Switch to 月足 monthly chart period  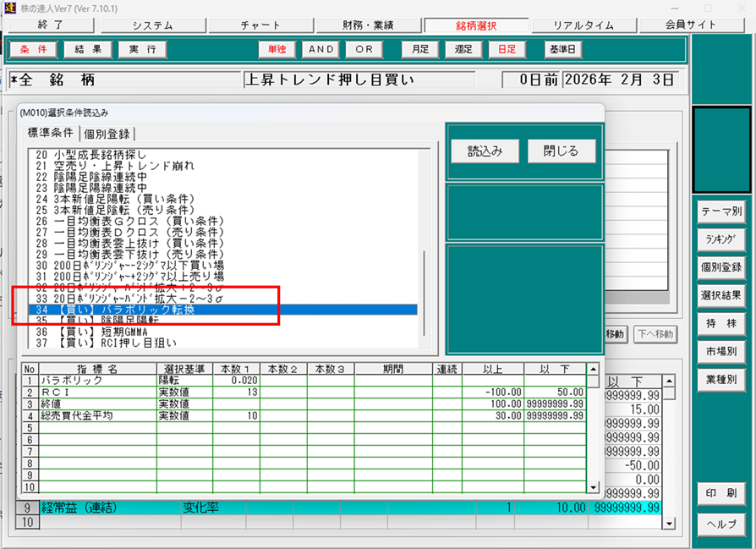(415, 49)
